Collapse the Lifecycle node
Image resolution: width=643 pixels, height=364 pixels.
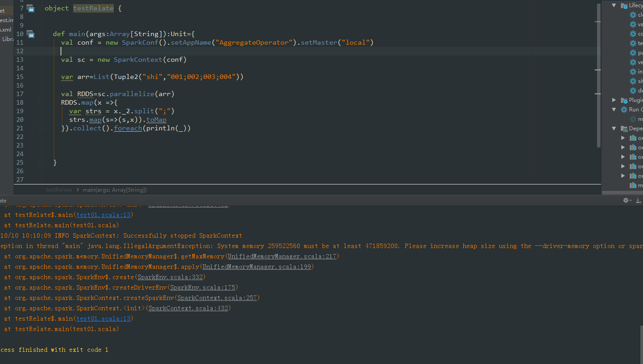coord(614,5)
